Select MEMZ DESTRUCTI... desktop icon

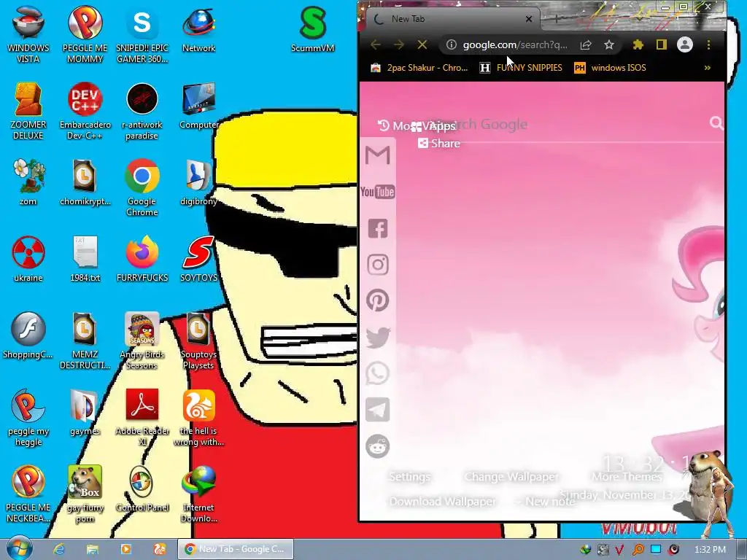85,341
